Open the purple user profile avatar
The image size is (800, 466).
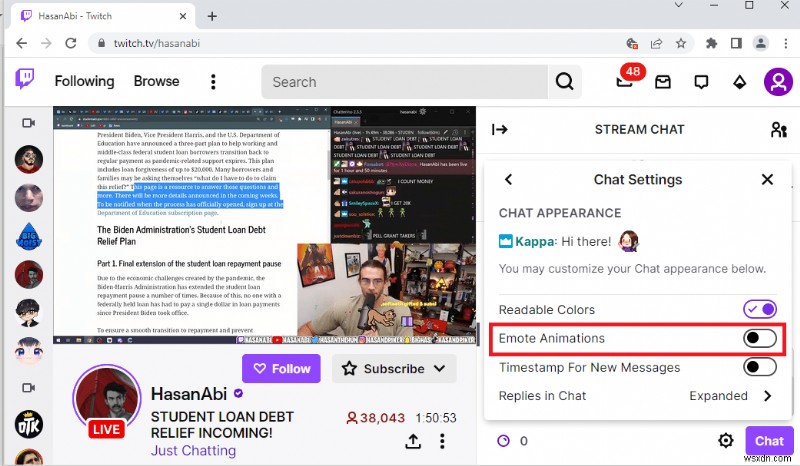coord(778,82)
